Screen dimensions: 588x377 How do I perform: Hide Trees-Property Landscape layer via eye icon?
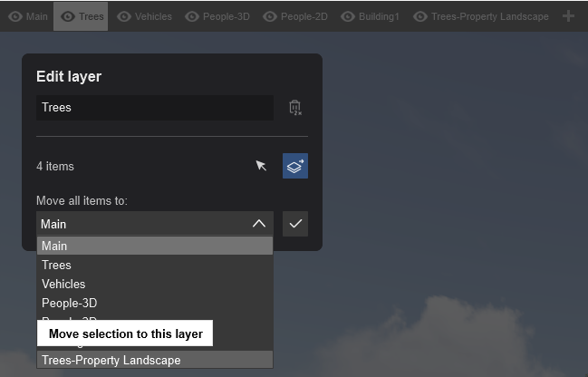(420, 16)
